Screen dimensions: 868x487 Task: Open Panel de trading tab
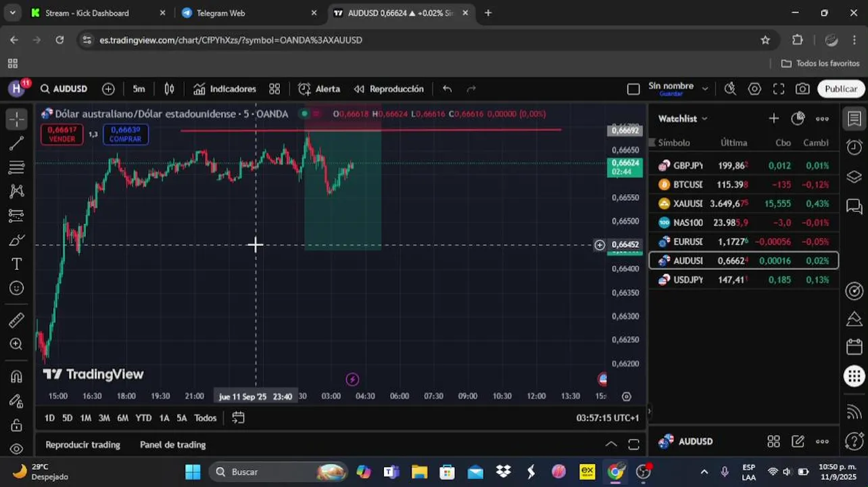click(172, 444)
